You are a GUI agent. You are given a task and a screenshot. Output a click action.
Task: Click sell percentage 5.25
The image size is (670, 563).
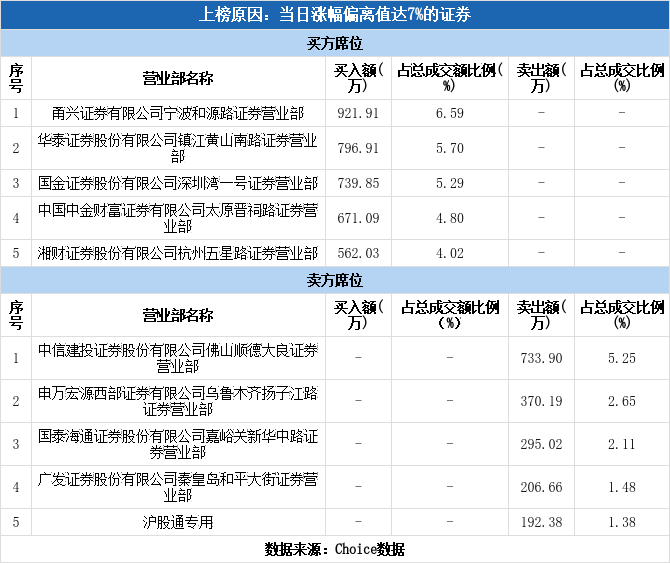click(x=622, y=358)
